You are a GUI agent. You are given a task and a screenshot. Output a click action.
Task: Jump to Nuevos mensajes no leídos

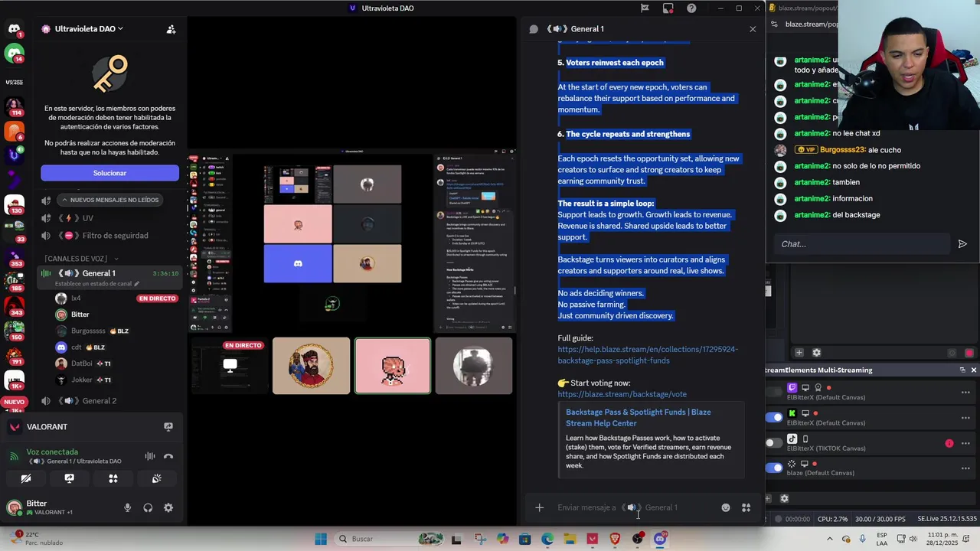[x=109, y=200]
